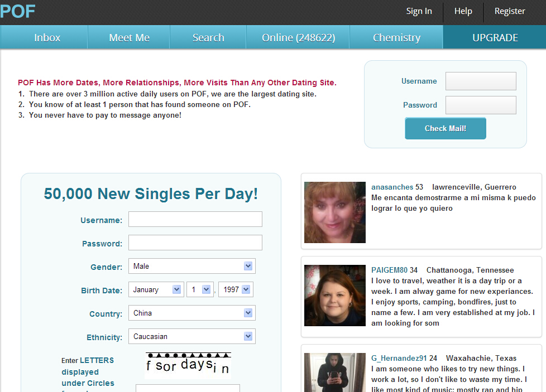
Task: Focus the login Password field
Action: tap(481, 105)
